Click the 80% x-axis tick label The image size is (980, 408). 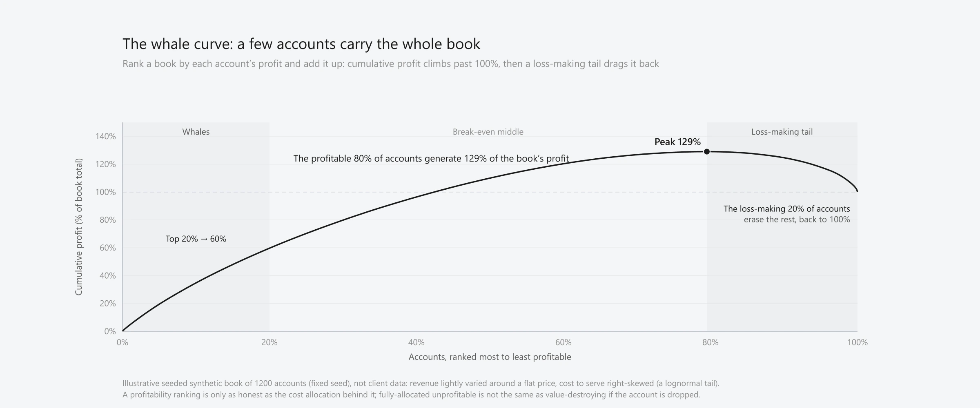point(710,343)
